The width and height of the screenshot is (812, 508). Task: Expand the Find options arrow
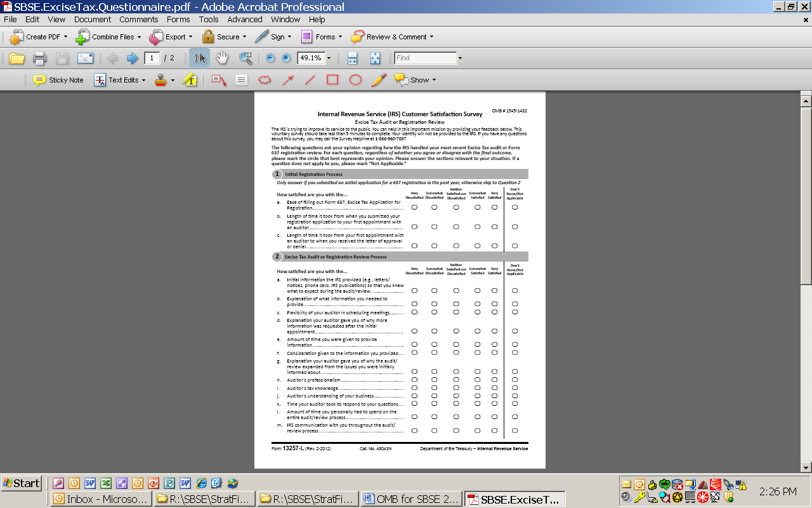(460, 58)
